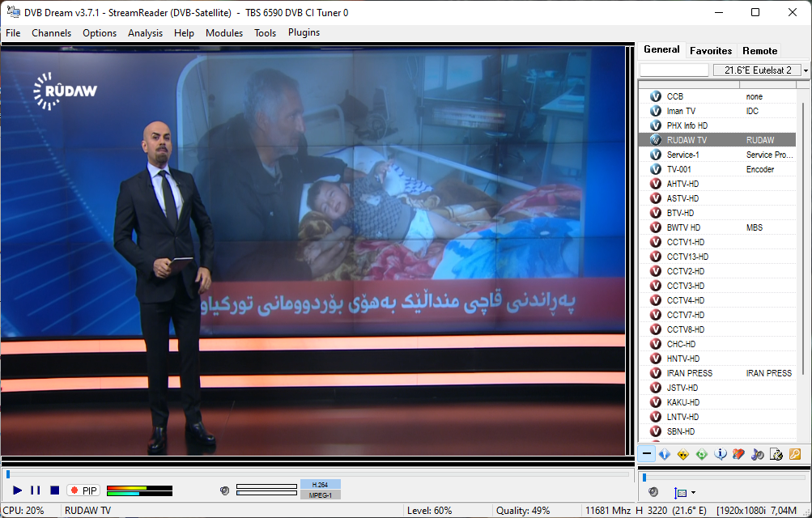This screenshot has height=518, width=812.
Task: Open the Analysis menu
Action: point(145,33)
